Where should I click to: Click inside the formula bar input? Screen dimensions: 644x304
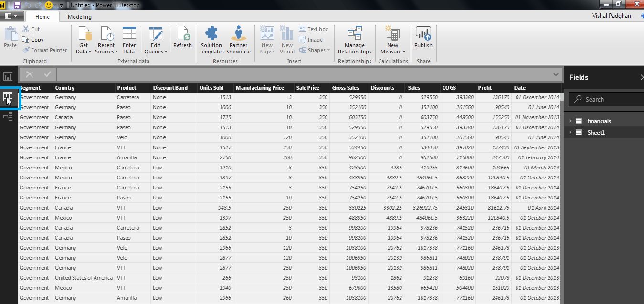tap(304, 74)
